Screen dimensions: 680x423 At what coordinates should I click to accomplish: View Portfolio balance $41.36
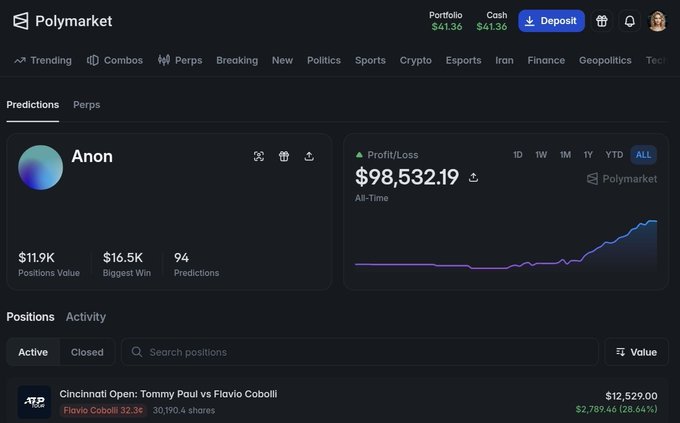coord(446,21)
